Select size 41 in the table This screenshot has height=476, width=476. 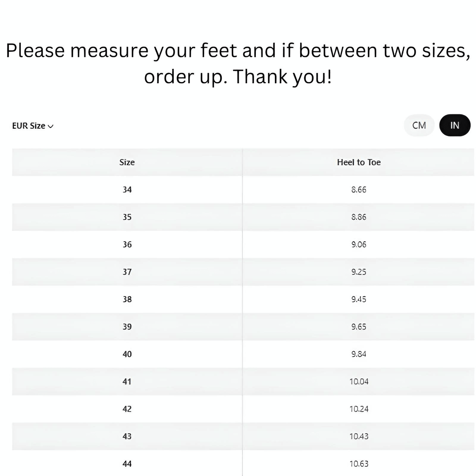pos(128,382)
